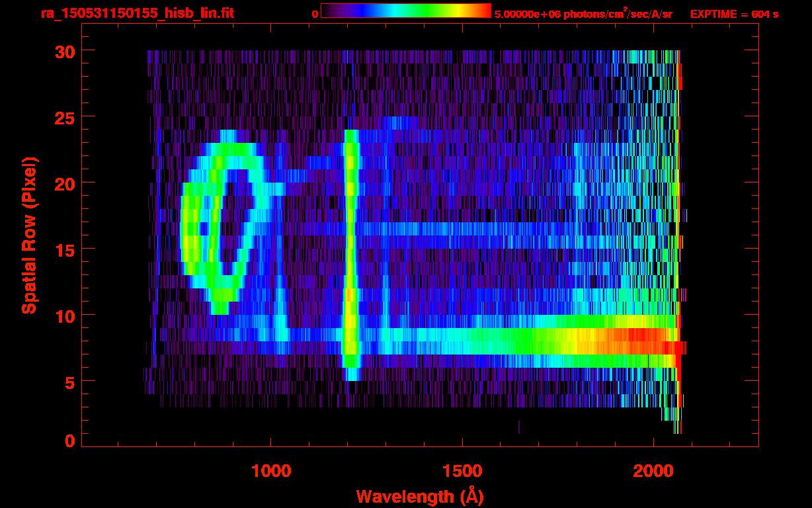812x508 pixels.
Task: Click the colorbar minimum label 0
Action: [x=315, y=14]
